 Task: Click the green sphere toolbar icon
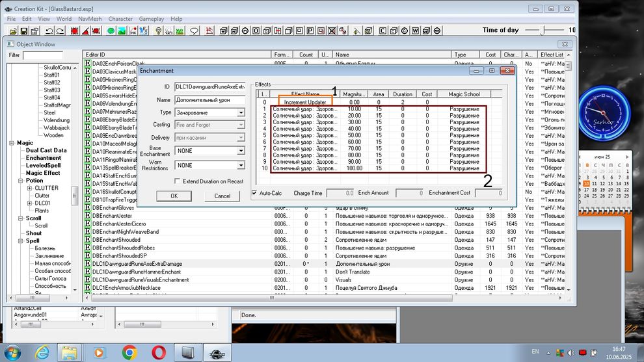point(111,31)
